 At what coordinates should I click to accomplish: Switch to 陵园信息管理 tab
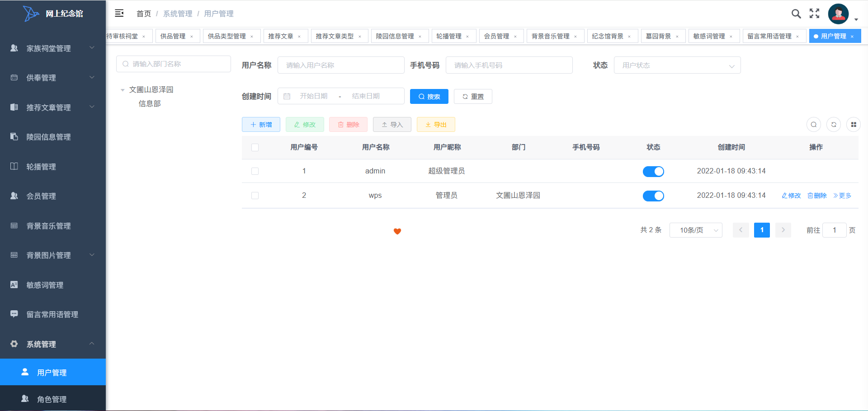click(400, 36)
